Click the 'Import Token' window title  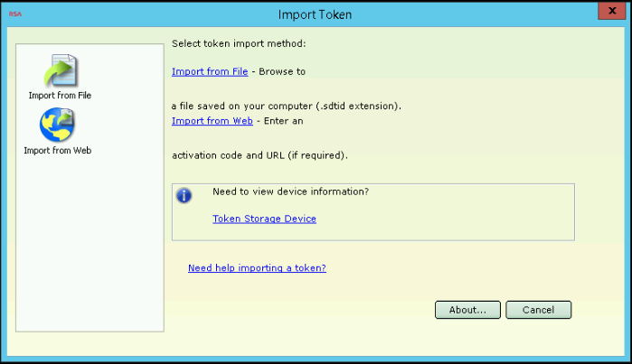pyautogui.click(x=315, y=14)
